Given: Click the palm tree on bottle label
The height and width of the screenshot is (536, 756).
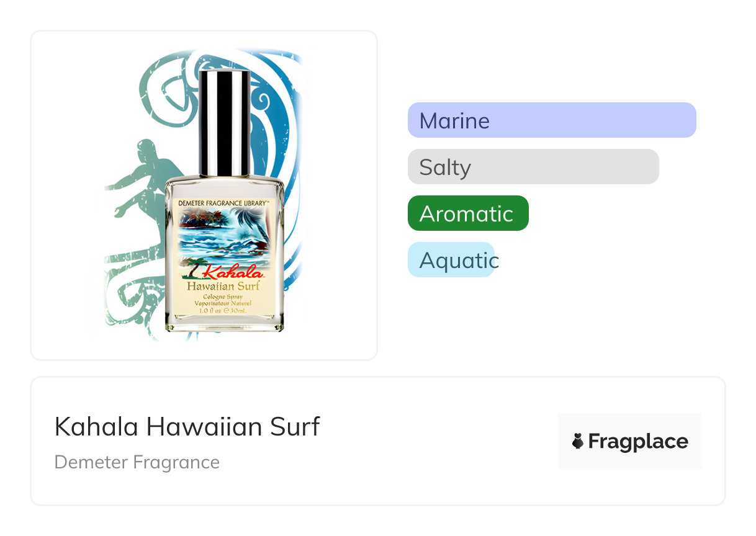Looking at the screenshot, I should point(192,268).
